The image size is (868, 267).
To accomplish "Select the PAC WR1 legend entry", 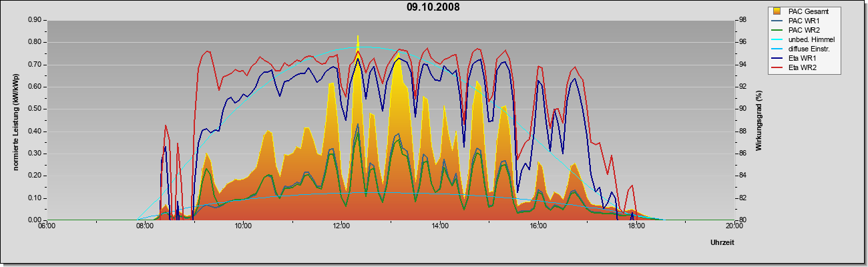I will pos(804,21).
